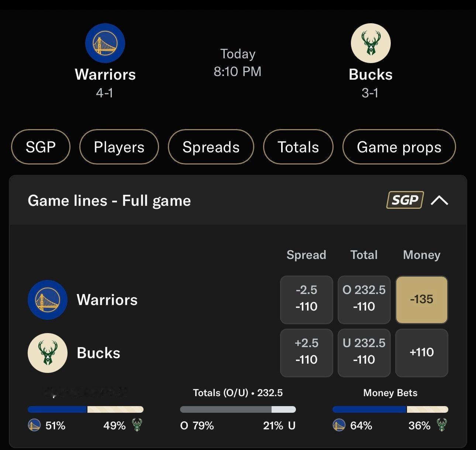The image size is (476, 450).
Task: Select Warriors -2.5 spread at -110
Action: [x=306, y=300]
